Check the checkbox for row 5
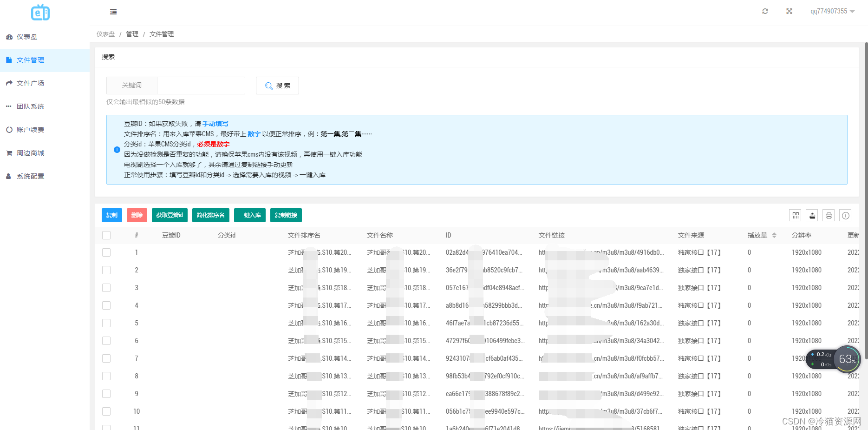Image resolution: width=868 pixels, height=430 pixels. click(x=106, y=323)
